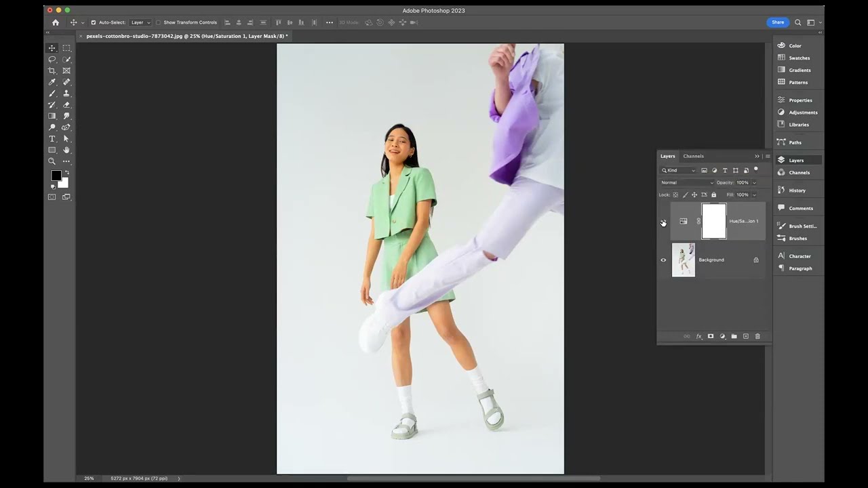The width and height of the screenshot is (868, 488).
Task: Open the search icon in top bar
Action: pyautogui.click(x=798, y=22)
